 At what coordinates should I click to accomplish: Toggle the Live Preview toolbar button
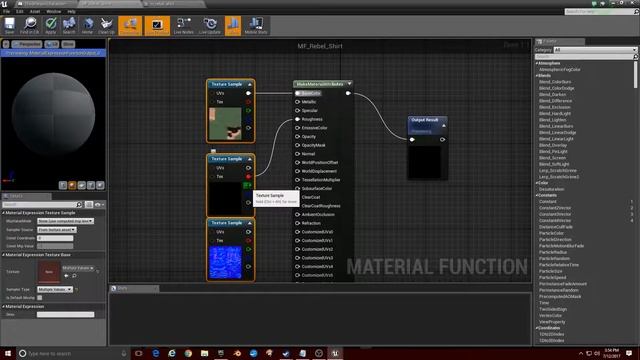click(x=157, y=26)
